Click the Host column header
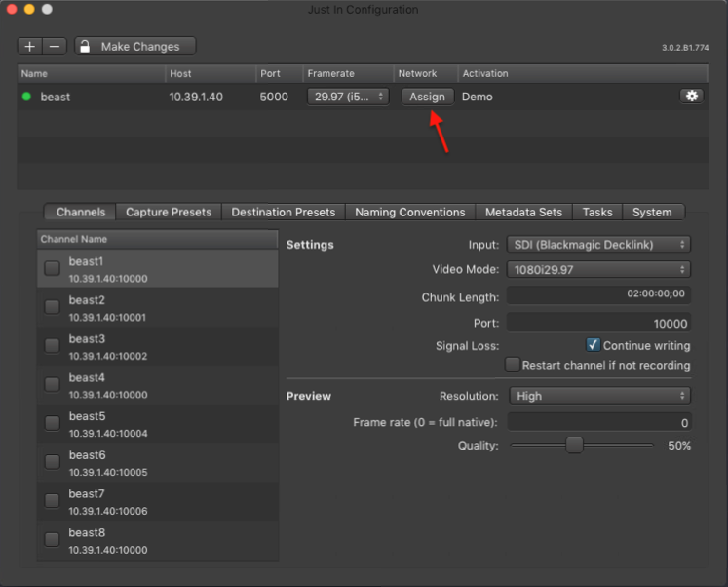Viewport: 728px width, 587px height. (x=211, y=73)
